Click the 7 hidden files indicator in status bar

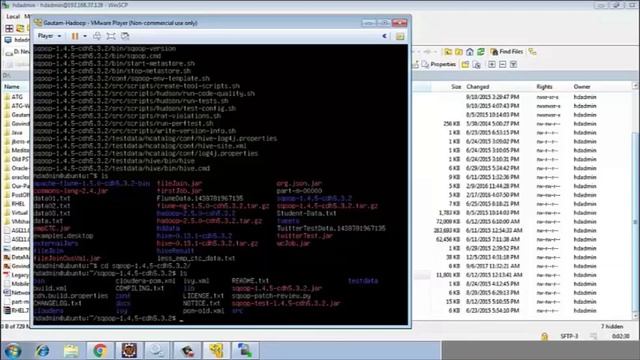click(x=612, y=327)
